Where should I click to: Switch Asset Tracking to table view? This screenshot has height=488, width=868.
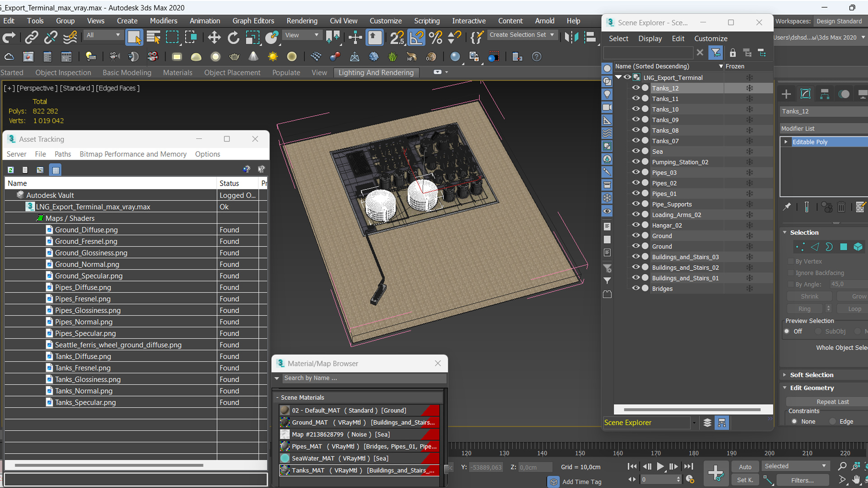pyautogui.click(x=56, y=170)
